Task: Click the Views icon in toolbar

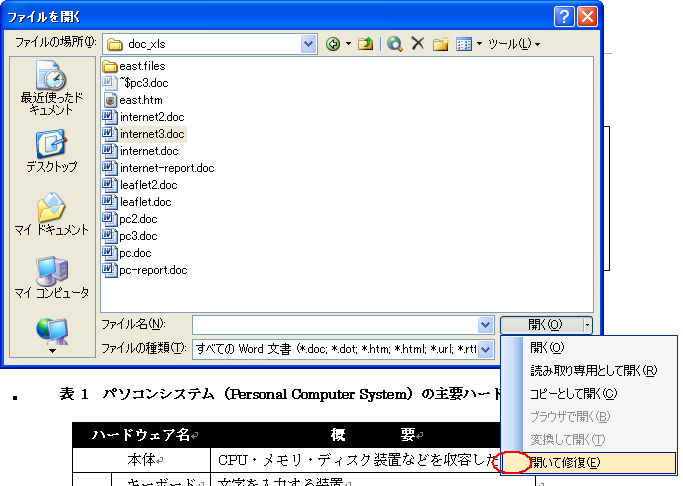Action: [x=464, y=44]
